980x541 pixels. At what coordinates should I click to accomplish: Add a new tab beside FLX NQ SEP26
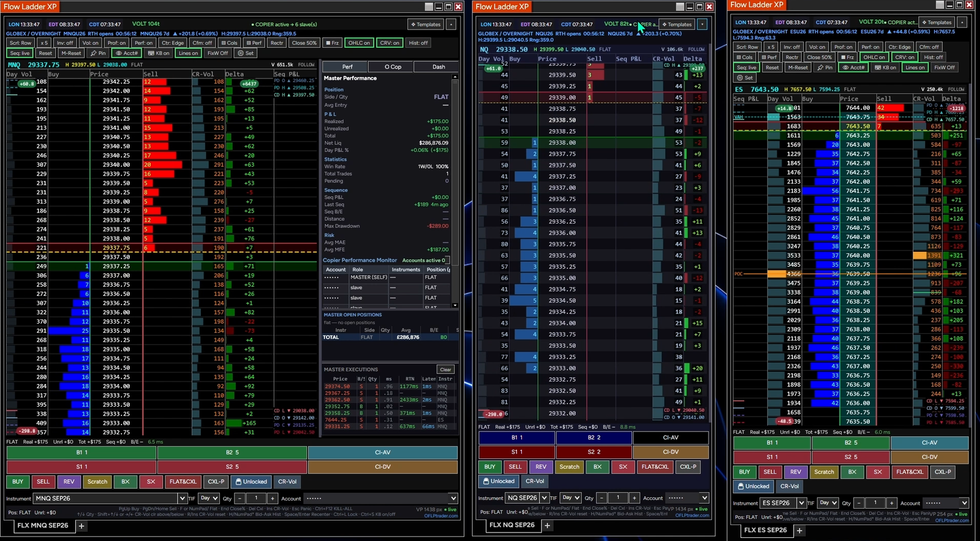pyautogui.click(x=547, y=525)
